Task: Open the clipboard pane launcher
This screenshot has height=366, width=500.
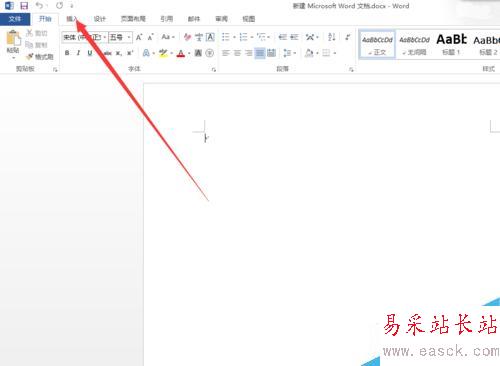Action: (55, 69)
